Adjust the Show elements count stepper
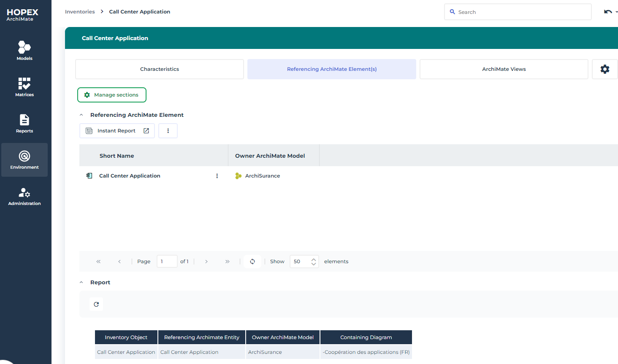 pos(313,262)
